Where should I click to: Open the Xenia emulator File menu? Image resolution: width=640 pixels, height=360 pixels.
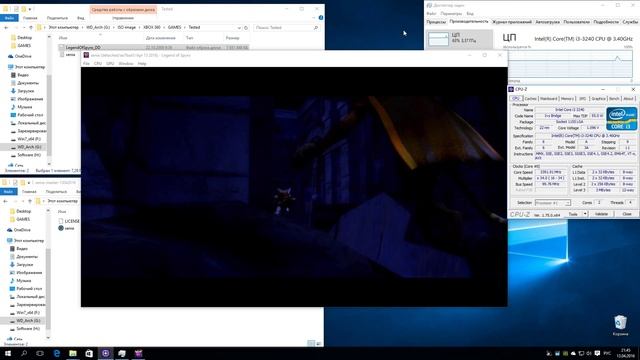tap(86, 64)
